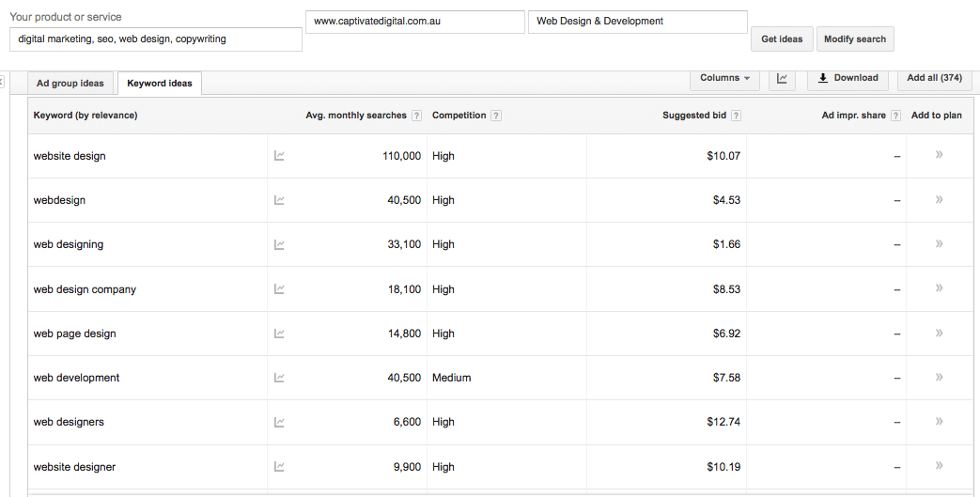Sort by Keyword (by relevance) header
The width and height of the screenshot is (980, 497).
(x=86, y=115)
